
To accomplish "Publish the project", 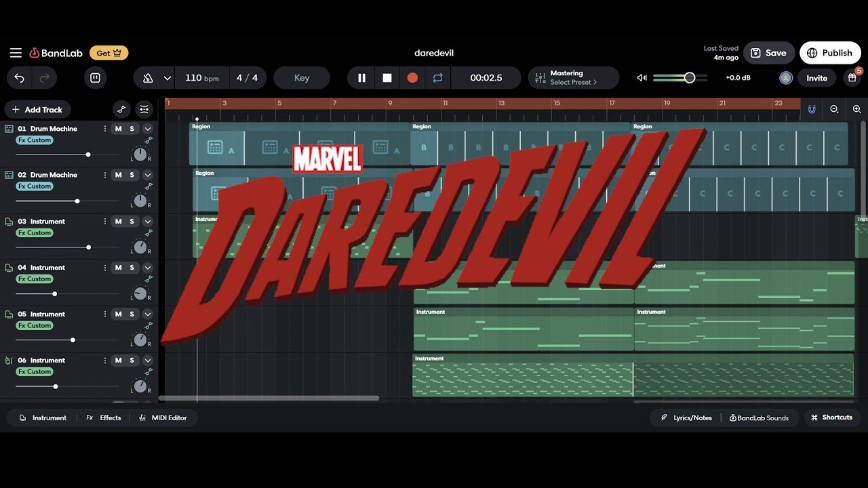I will tap(829, 53).
